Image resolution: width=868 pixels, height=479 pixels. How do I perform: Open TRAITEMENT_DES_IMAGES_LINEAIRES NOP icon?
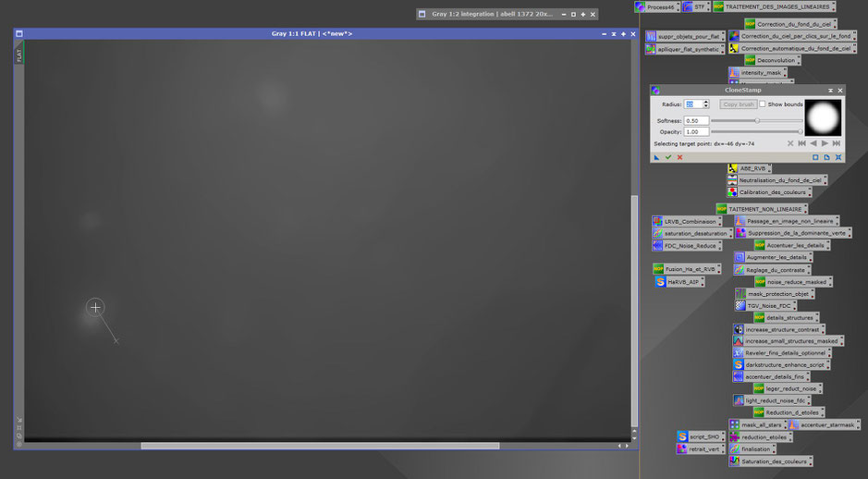[774, 6]
